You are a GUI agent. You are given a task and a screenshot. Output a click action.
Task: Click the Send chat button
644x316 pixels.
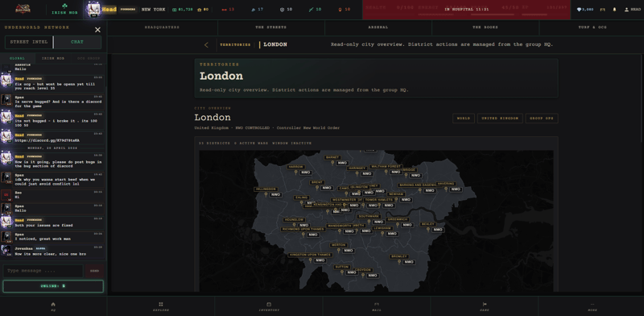coord(94,271)
